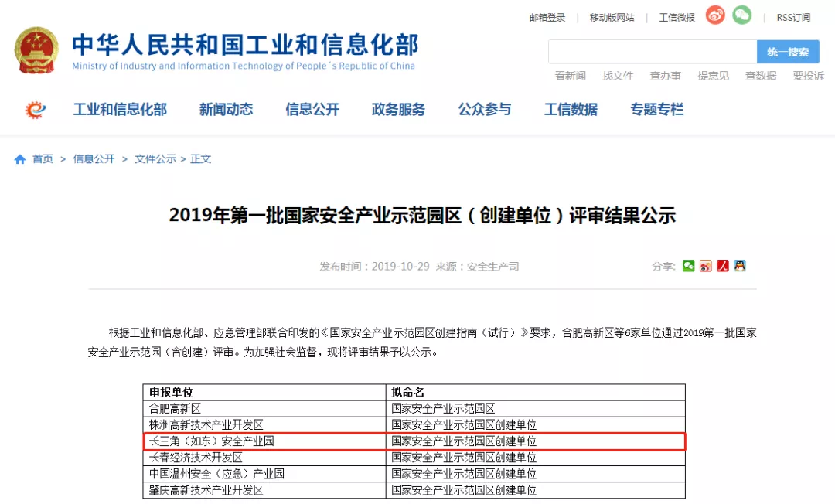Image resolution: width=835 pixels, height=504 pixels.
Task: Open 新闻动态 nav menu
Action: (226, 110)
